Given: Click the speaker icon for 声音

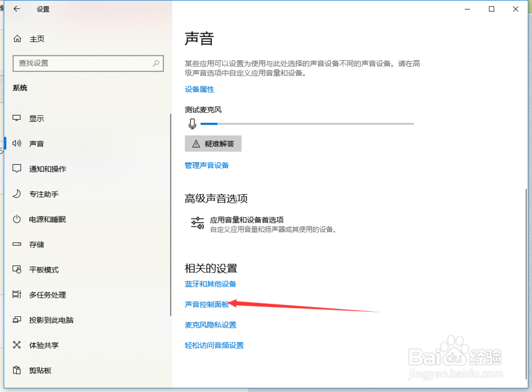Looking at the screenshot, I should (x=16, y=144).
